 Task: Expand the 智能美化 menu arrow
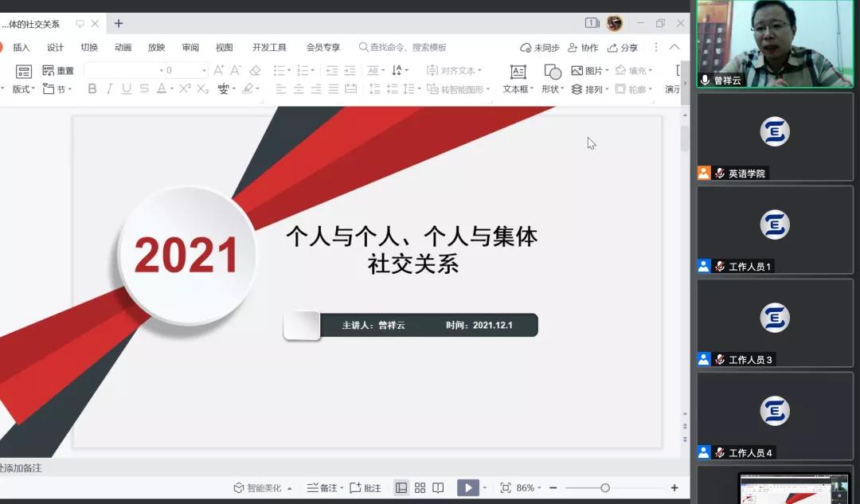[x=289, y=489]
